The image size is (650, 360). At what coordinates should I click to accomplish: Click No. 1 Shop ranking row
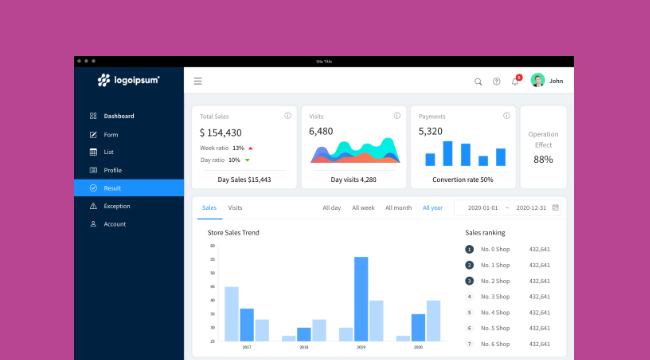pyautogui.click(x=507, y=265)
